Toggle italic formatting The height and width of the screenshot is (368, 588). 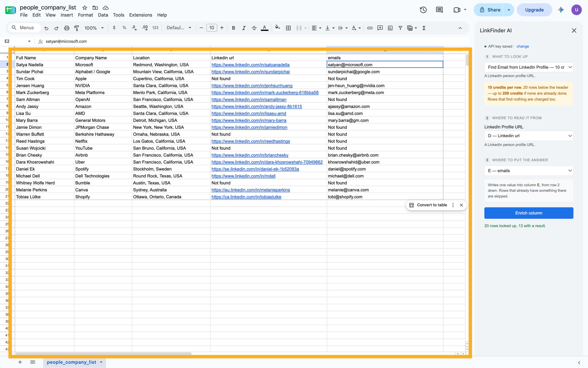[244, 28]
